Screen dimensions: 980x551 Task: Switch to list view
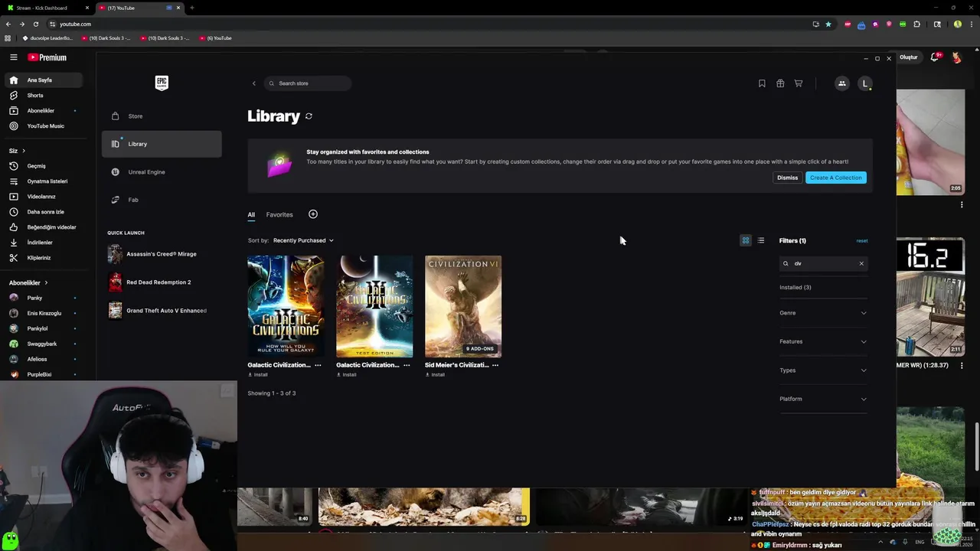tap(761, 240)
